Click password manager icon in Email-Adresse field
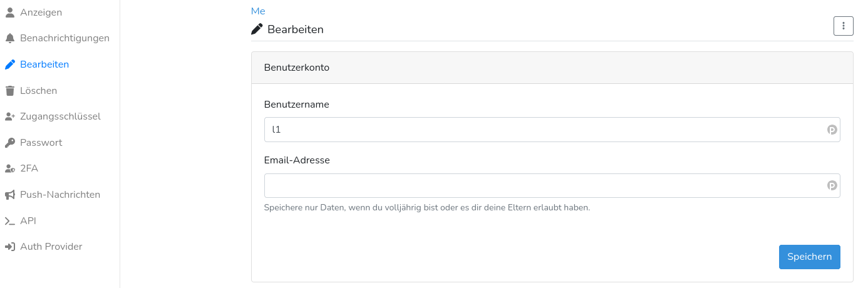This screenshot has width=868, height=288. point(832,185)
